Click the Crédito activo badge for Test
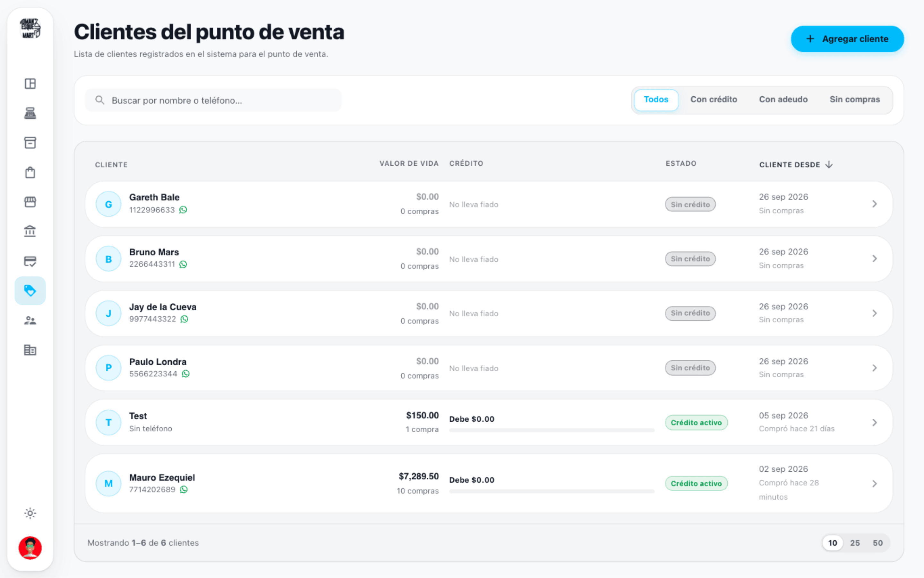This screenshot has width=924, height=578. point(696,423)
